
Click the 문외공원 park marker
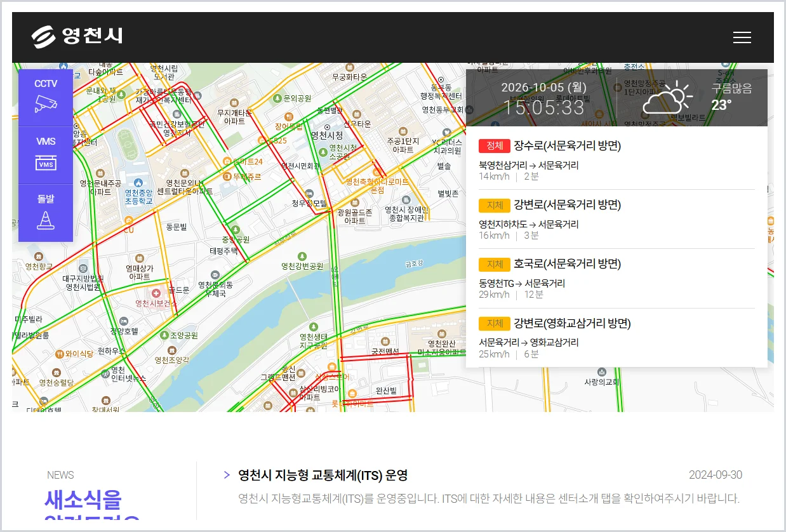[x=277, y=98]
